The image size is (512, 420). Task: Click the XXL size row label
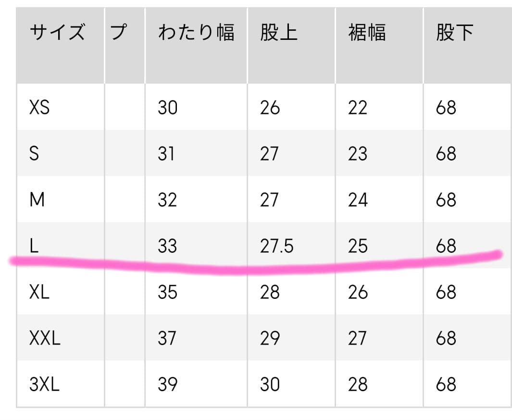[45, 338]
